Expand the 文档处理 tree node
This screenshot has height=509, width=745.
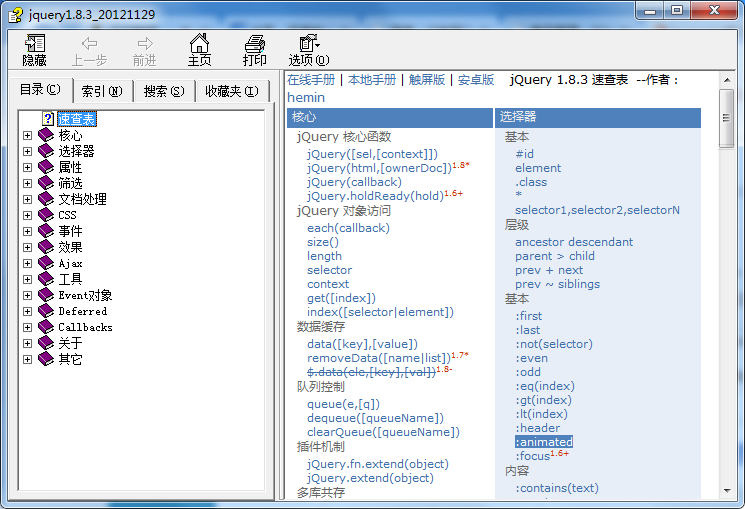pos(28,199)
